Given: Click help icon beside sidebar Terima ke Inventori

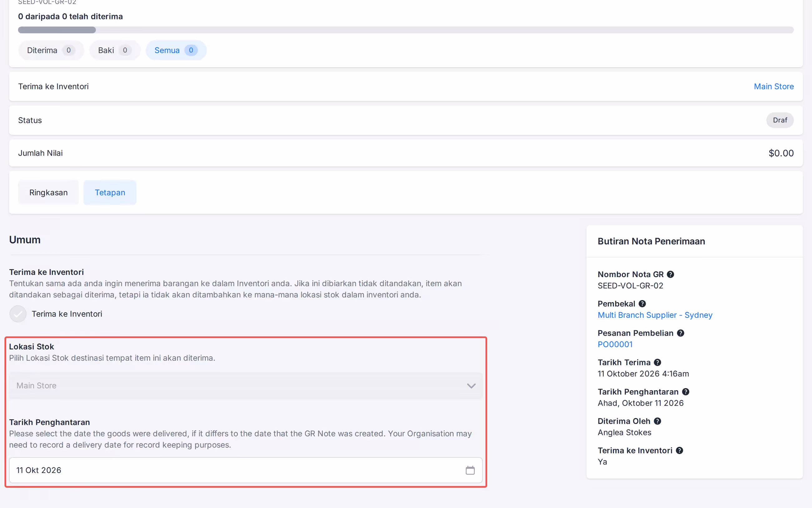Looking at the screenshot, I should coord(679,451).
